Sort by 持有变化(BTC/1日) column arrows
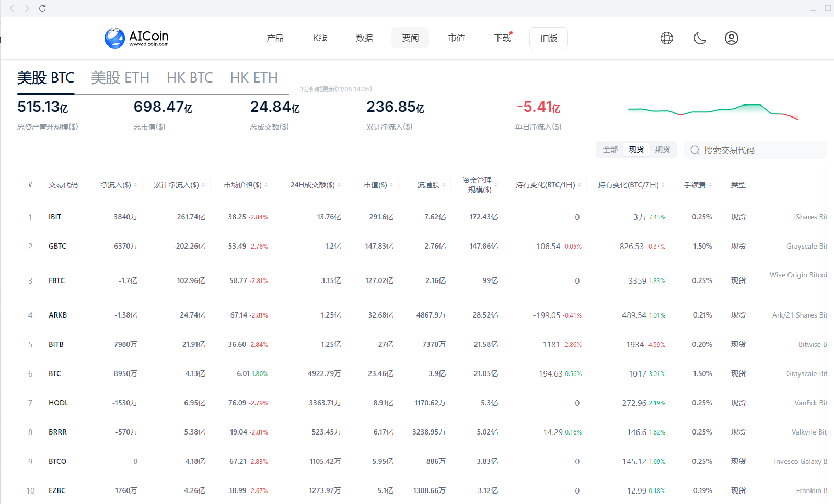834x504 pixels. (x=580, y=185)
